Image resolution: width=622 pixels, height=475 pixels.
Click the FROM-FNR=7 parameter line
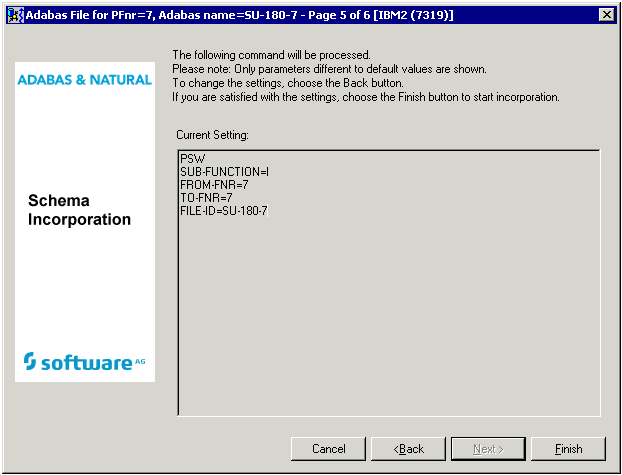(213, 185)
